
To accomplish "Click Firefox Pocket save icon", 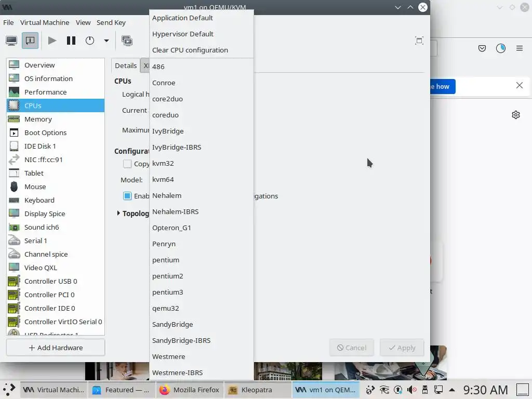I will click(482, 48).
